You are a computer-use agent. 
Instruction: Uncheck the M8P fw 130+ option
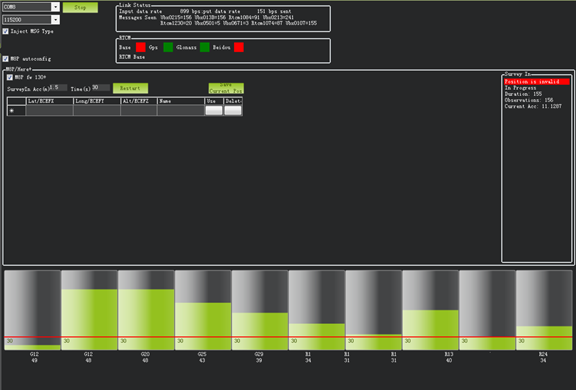pyautogui.click(x=10, y=77)
